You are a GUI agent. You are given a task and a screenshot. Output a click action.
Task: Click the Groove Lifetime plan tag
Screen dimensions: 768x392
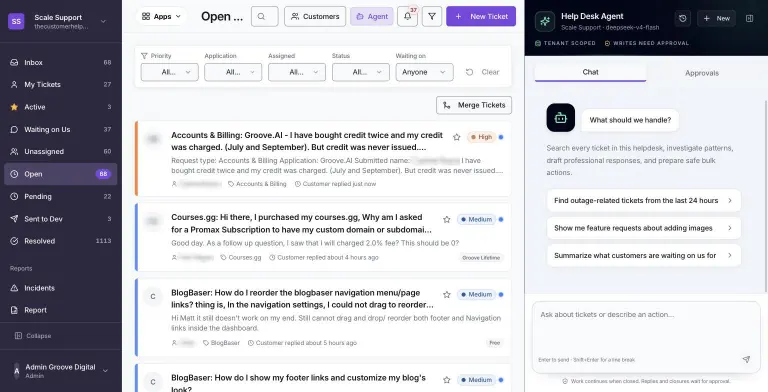tap(481, 257)
